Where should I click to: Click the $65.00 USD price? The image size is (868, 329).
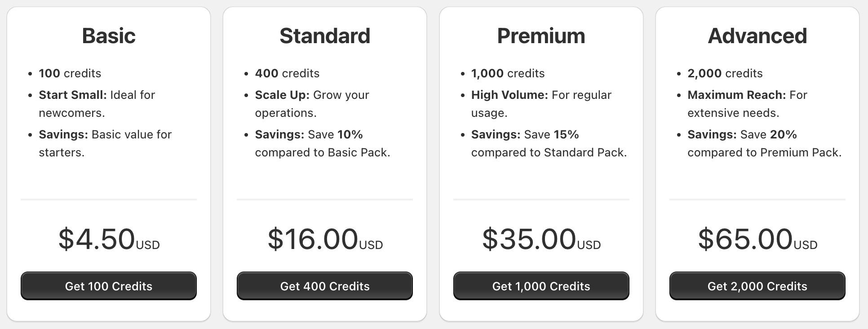click(x=757, y=239)
